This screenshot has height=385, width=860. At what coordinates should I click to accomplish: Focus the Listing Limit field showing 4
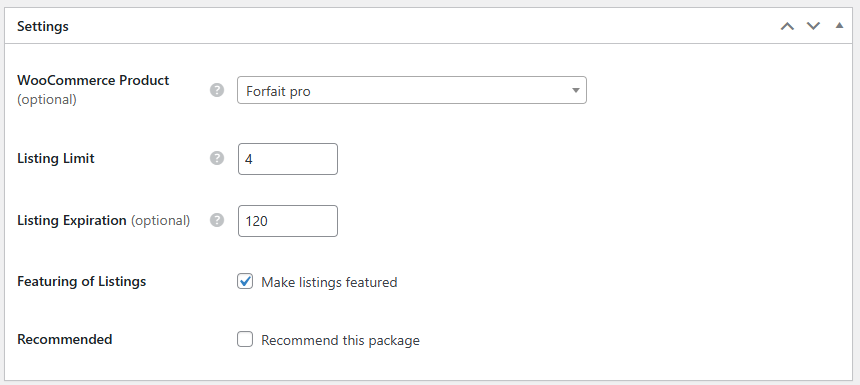click(x=288, y=159)
